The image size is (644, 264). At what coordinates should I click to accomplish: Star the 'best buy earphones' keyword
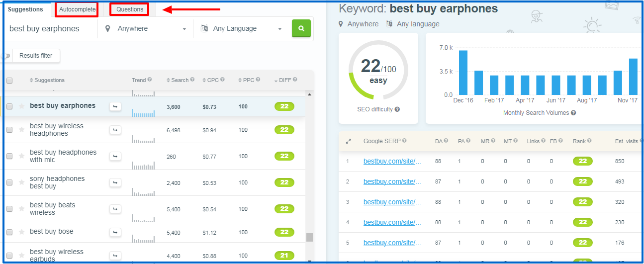[21, 106]
